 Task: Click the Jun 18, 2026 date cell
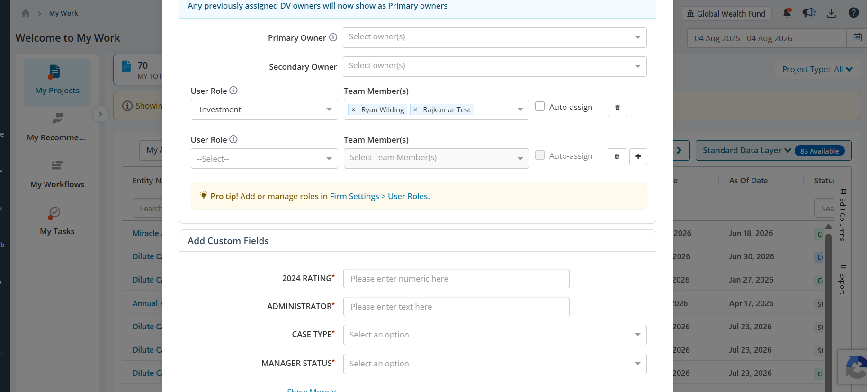(x=751, y=233)
